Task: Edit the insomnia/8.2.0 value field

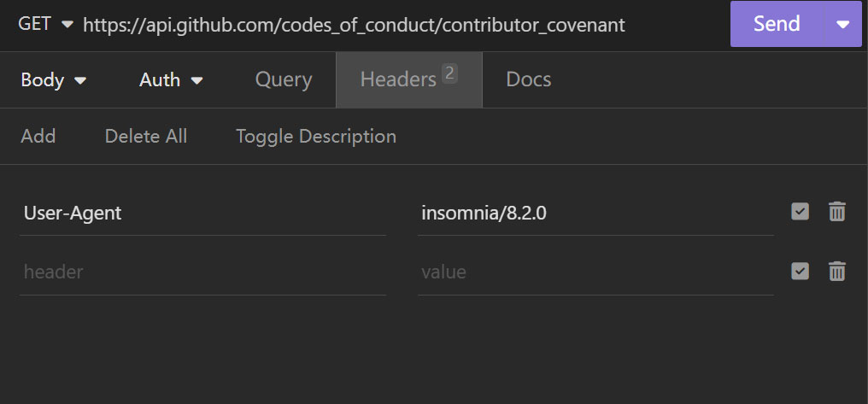Action: [595, 213]
